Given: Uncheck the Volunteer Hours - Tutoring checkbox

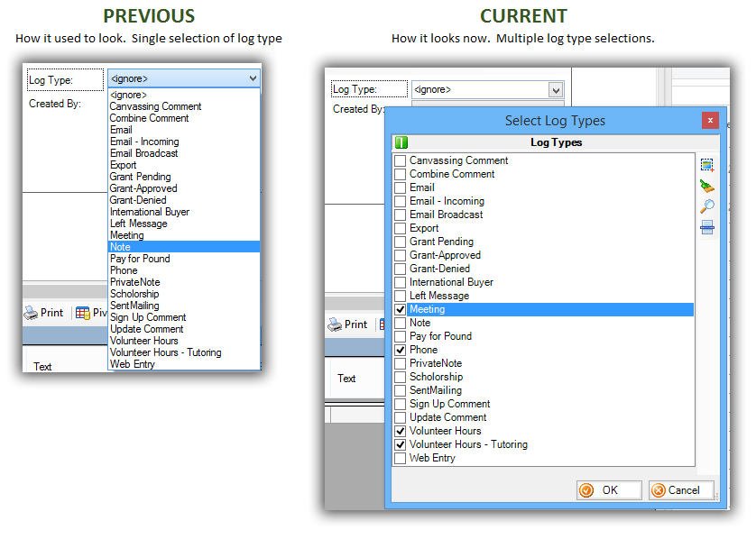Looking at the screenshot, I should tap(401, 444).
